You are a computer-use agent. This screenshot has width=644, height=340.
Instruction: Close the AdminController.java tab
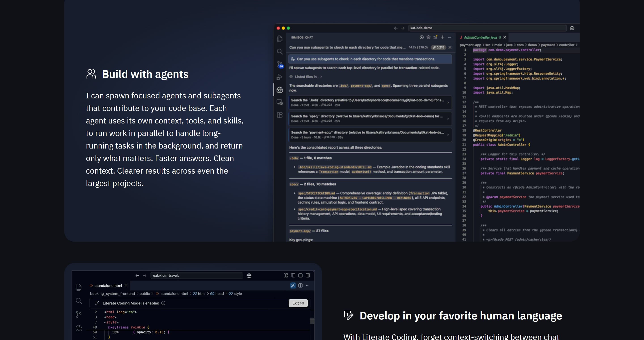tap(505, 37)
